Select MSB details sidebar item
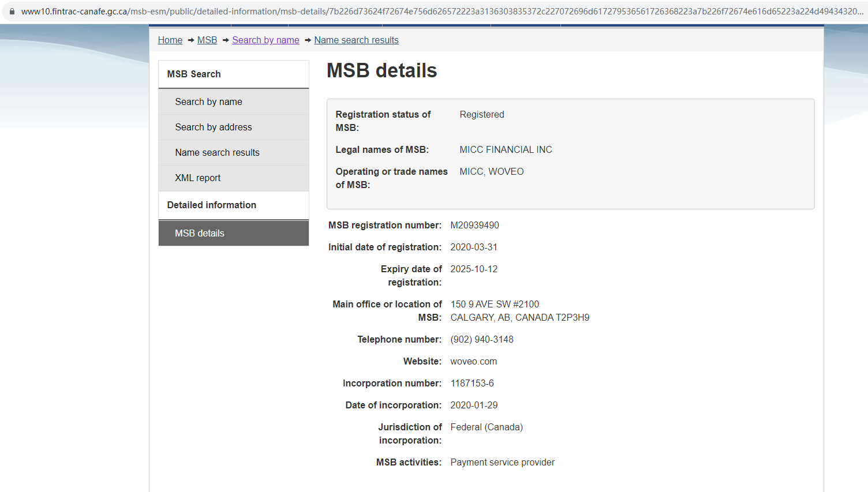Viewport: 868px width, 492px height. 234,233
